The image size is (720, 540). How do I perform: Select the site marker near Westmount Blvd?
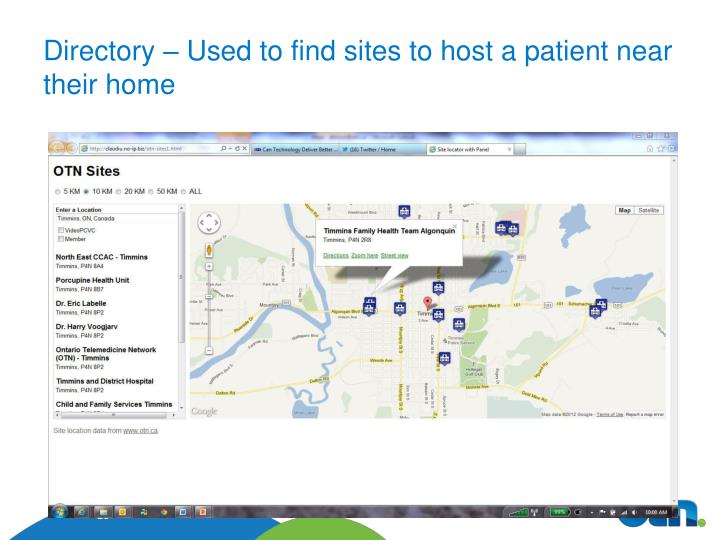pos(404,212)
